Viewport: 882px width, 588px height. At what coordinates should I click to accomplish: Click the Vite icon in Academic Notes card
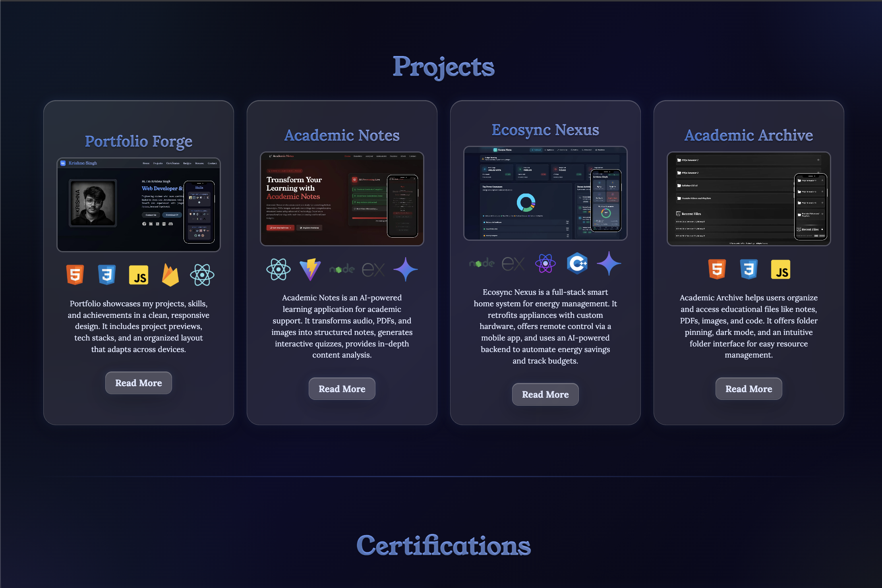pos(310,269)
